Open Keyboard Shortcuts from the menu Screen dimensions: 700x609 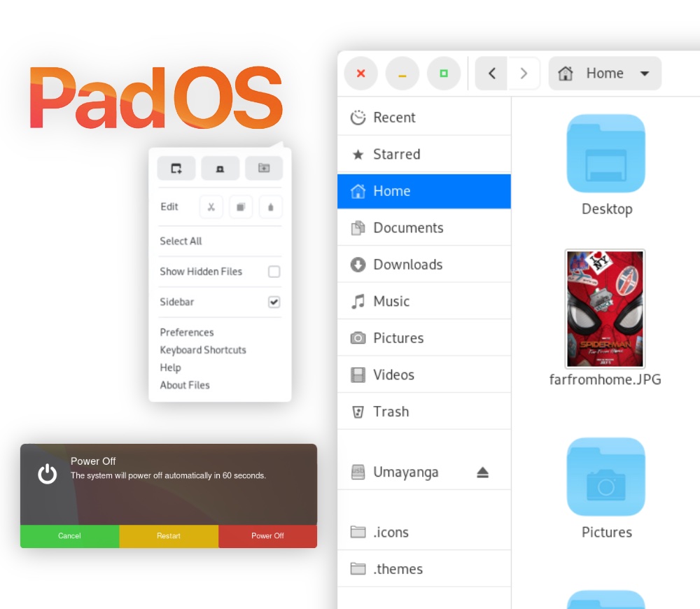(203, 349)
